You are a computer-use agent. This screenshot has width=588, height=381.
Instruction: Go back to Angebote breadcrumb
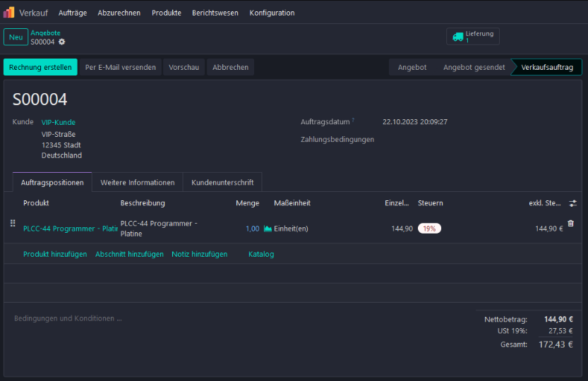point(45,32)
